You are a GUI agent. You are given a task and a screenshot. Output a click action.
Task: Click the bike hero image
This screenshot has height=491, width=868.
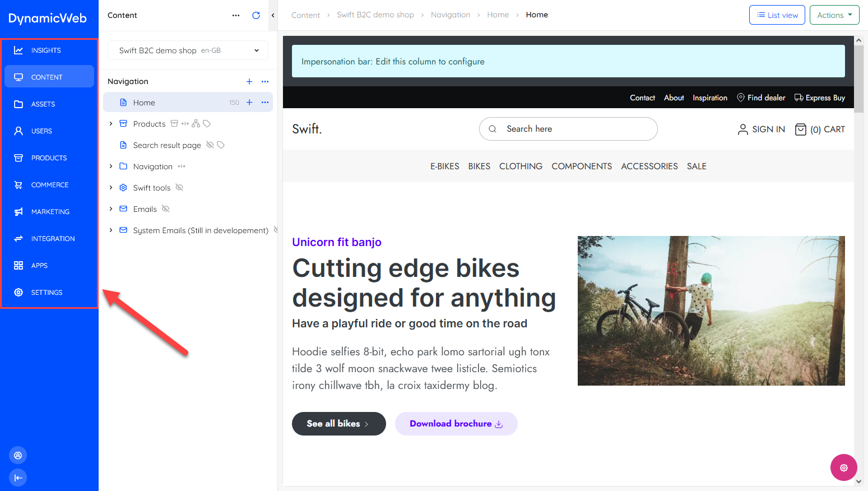pos(711,311)
